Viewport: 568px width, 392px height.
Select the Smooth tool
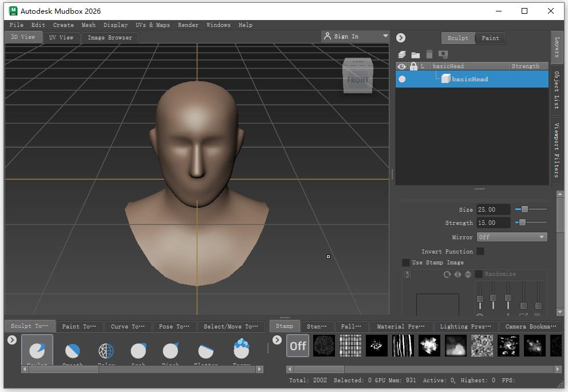72,349
